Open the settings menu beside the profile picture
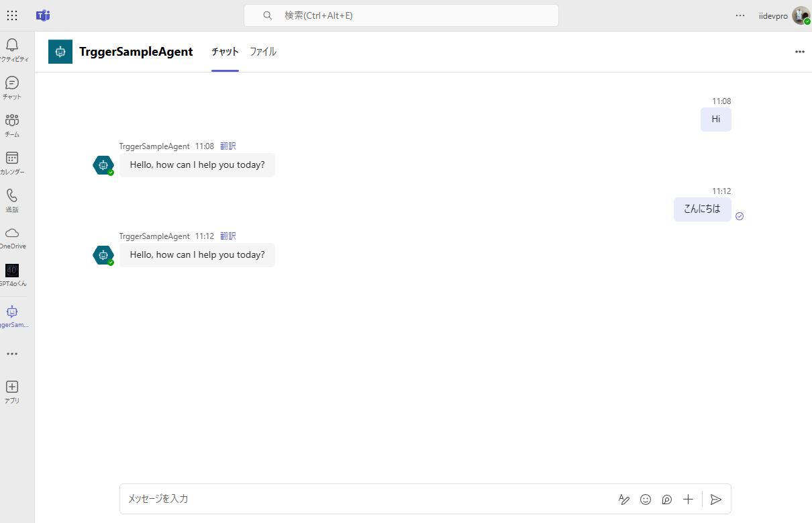 pos(740,15)
